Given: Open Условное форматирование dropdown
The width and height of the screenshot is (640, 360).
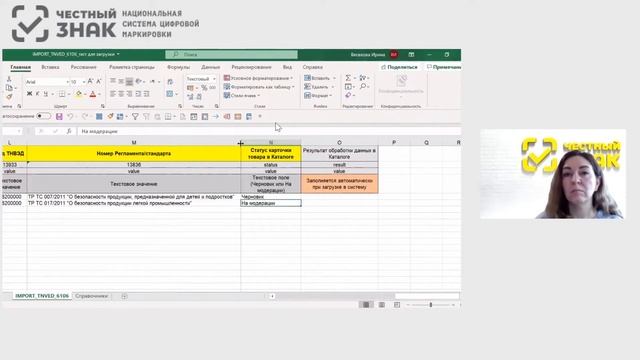Looking at the screenshot, I should pos(258,78).
